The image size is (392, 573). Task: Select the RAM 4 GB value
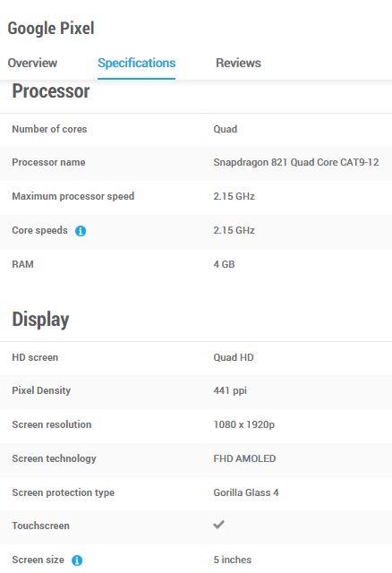pyautogui.click(x=224, y=264)
